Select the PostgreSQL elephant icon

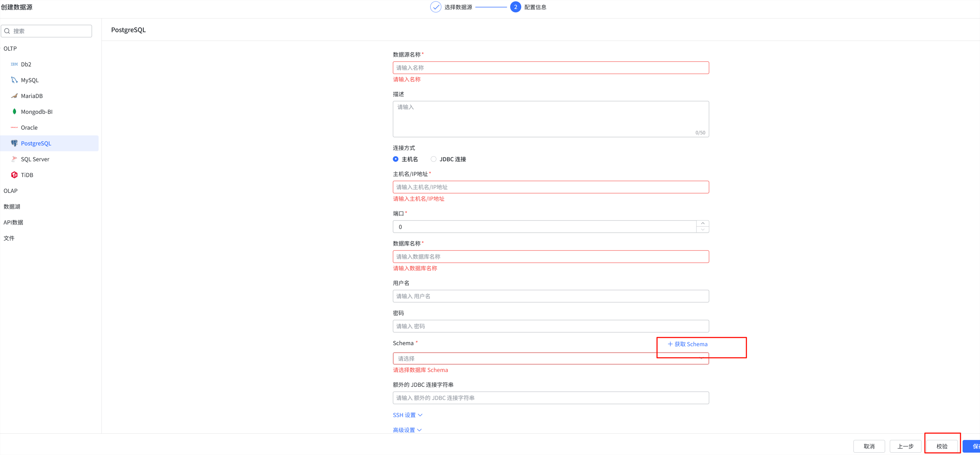14,143
